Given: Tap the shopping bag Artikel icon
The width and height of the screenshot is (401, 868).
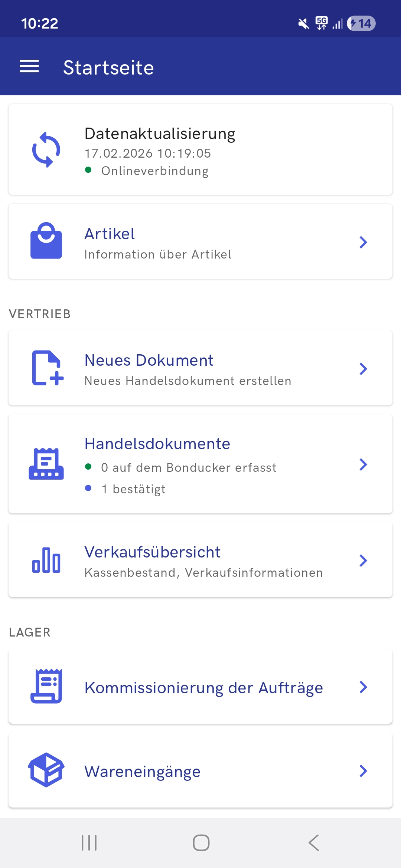Looking at the screenshot, I should pyautogui.click(x=46, y=241).
